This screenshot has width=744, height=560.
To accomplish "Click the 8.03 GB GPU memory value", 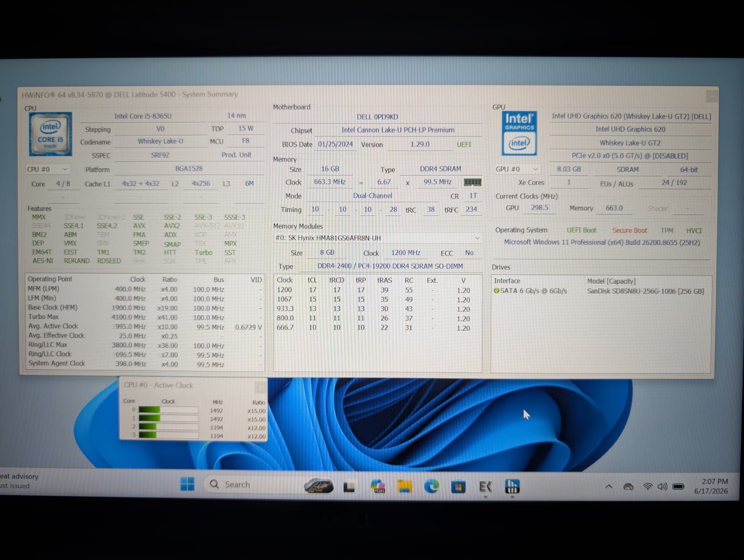I will pyautogui.click(x=569, y=169).
